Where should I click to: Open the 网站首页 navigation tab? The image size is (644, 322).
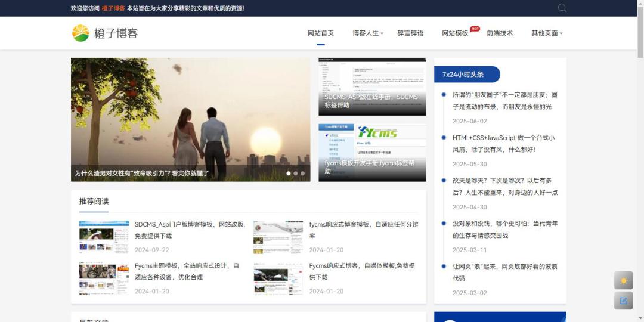click(x=321, y=33)
